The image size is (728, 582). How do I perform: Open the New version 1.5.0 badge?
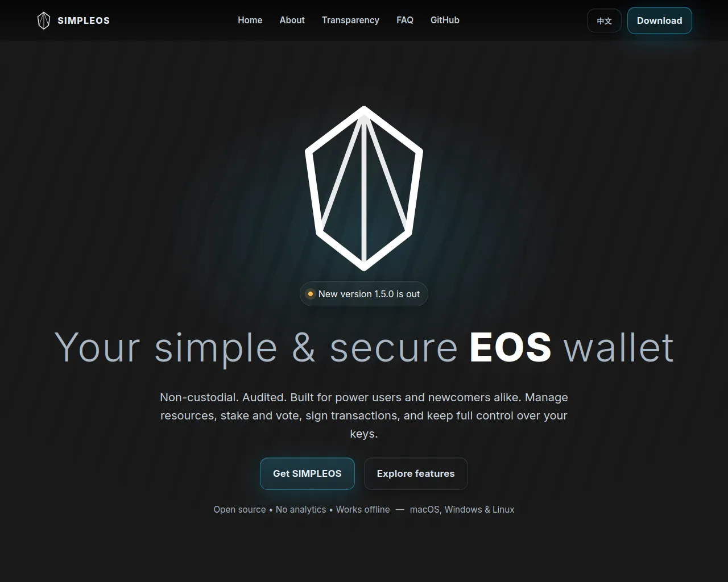tap(364, 294)
